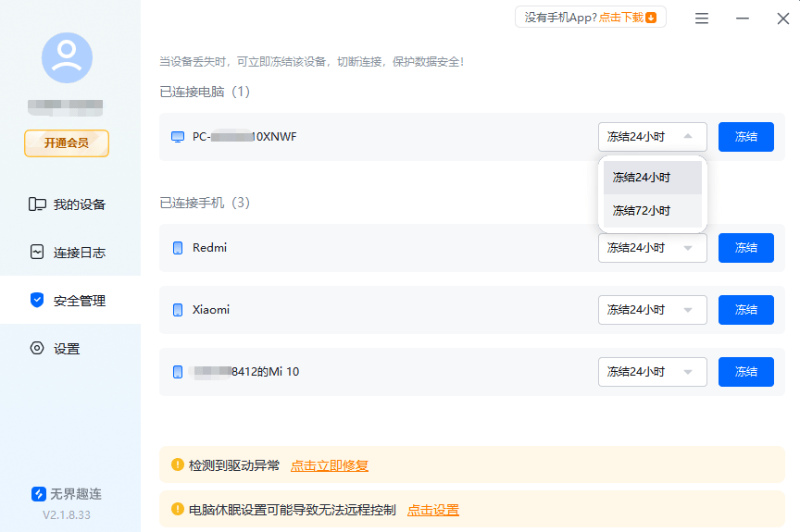Click the driver warning icon

(x=178, y=465)
